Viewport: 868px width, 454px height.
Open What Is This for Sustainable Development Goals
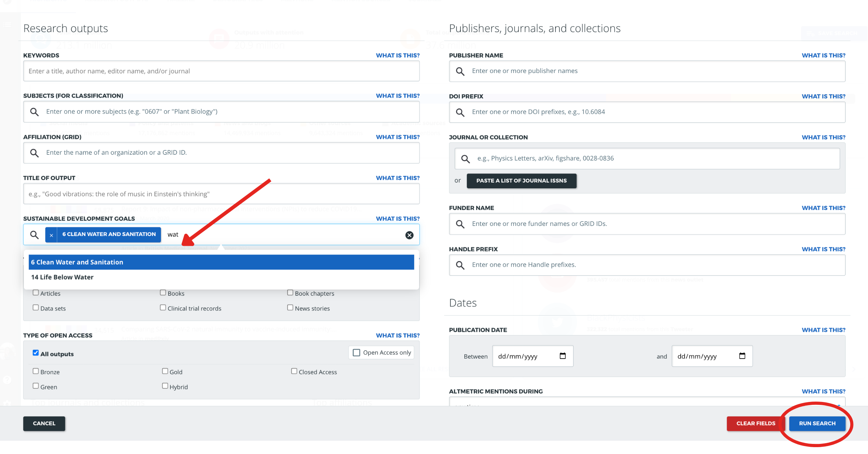(398, 219)
